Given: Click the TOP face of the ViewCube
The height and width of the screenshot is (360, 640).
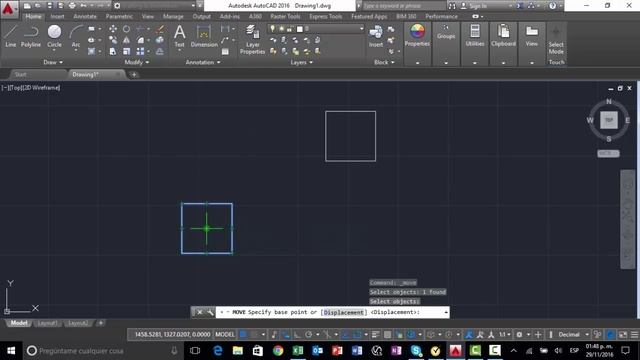Looking at the screenshot, I should click(609, 120).
